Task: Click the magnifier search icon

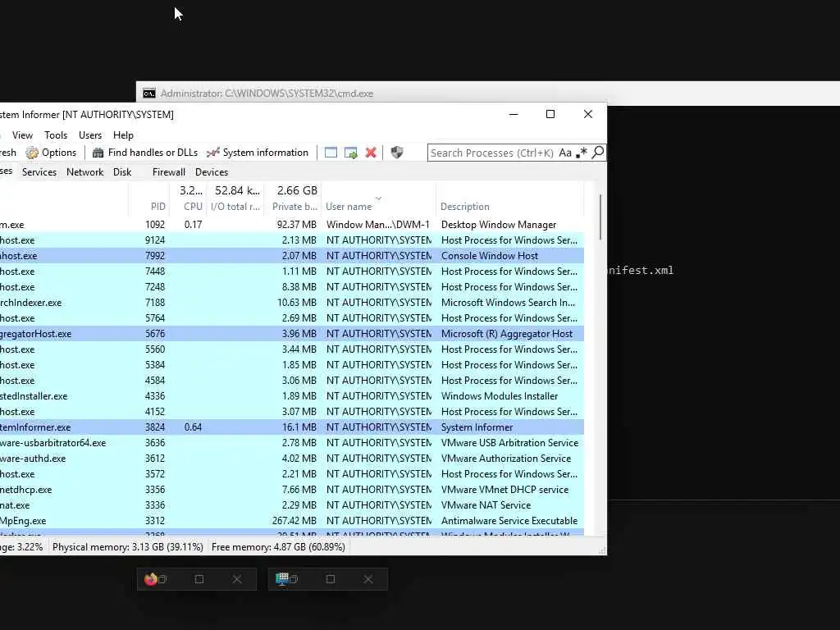Action: click(x=598, y=153)
